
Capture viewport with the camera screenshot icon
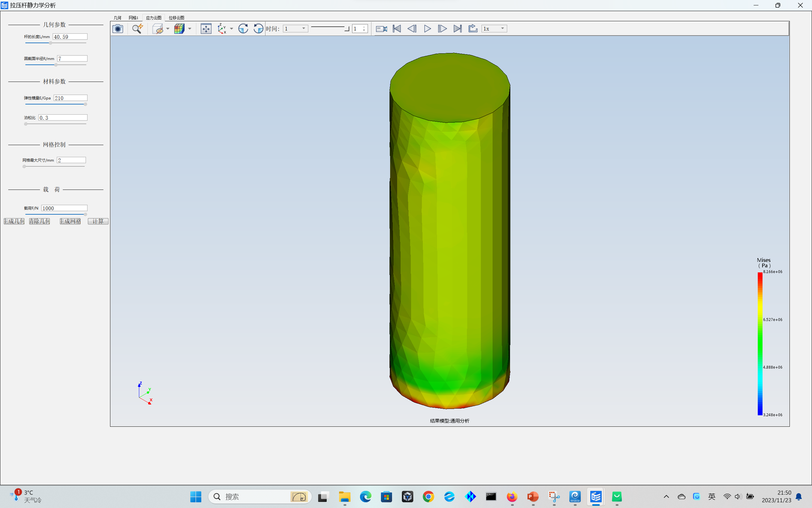click(118, 29)
